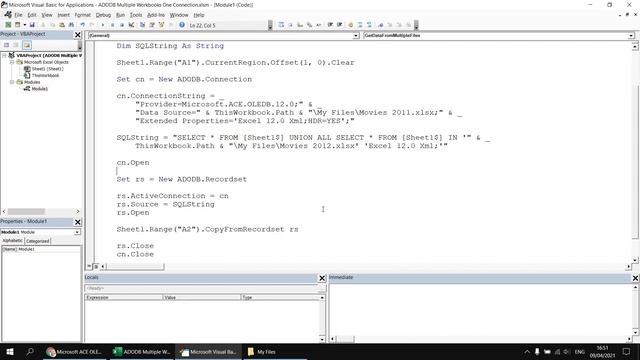Close the Properties panel
The image size is (640, 360).
pyautogui.click(x=78, y=222)
